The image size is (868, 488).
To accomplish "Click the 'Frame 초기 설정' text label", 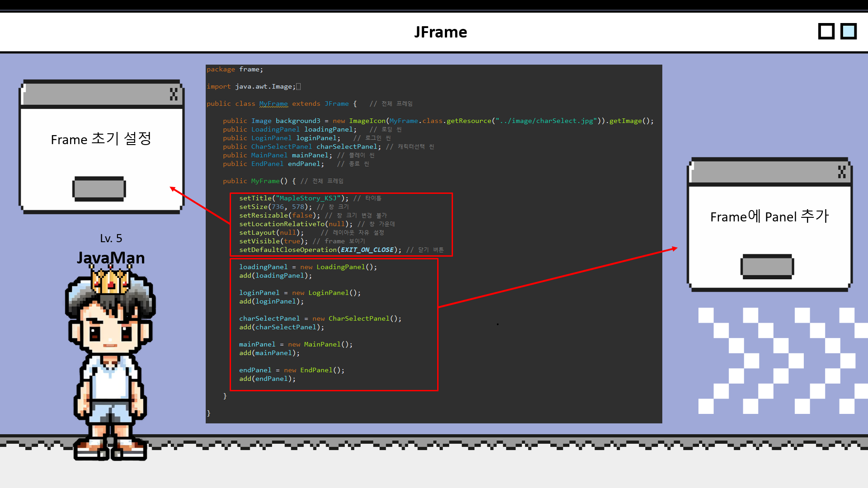I will (101, 139).
